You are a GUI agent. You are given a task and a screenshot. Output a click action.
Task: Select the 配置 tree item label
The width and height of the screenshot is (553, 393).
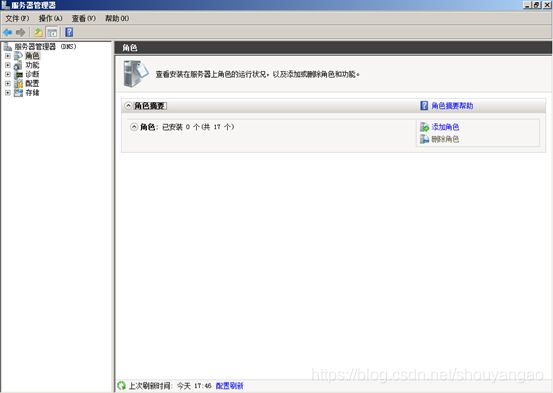(x=32, y=84)
